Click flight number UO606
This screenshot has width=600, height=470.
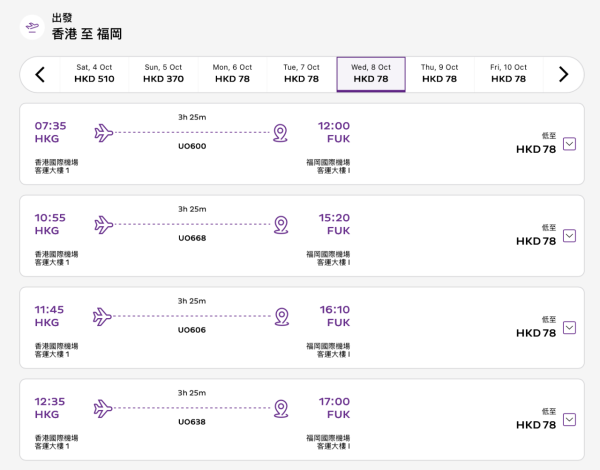click(x=192, y=330)
